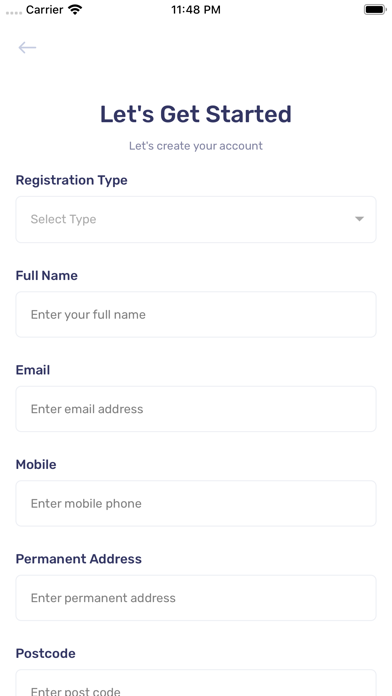Click the Let's create your account subtitle

pyautogui.click(x=196, y=146)
